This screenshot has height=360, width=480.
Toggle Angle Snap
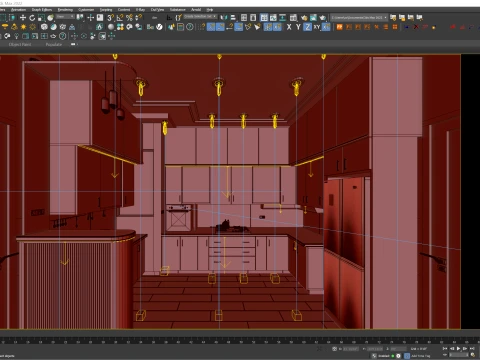coord(120,18)
